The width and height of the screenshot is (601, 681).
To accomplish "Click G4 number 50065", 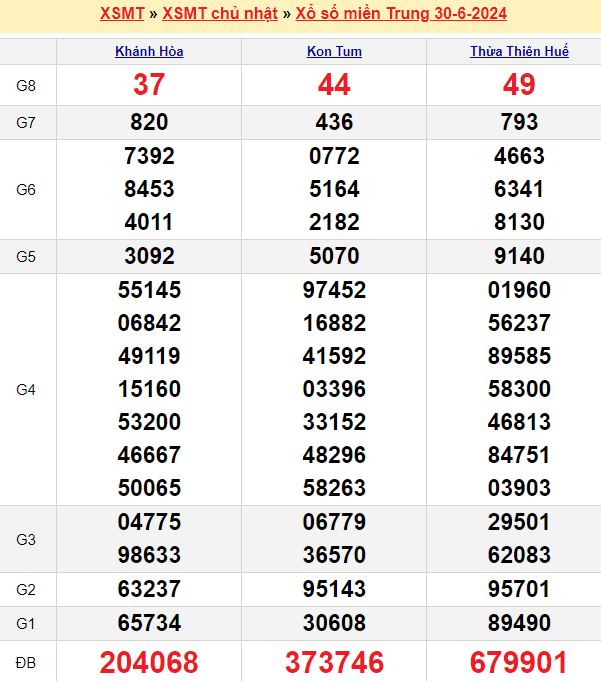I will click(149, 488).
